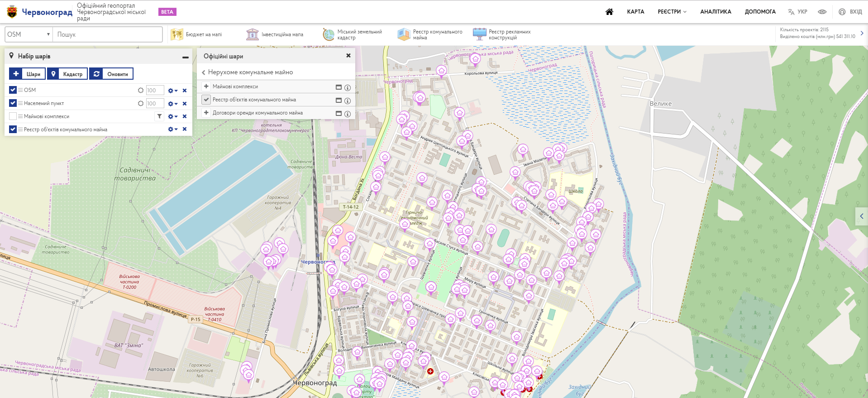This screenshot has height=398, width=868.
Task: Click Червоноград coat of arms logo
Action: [12, 12]
